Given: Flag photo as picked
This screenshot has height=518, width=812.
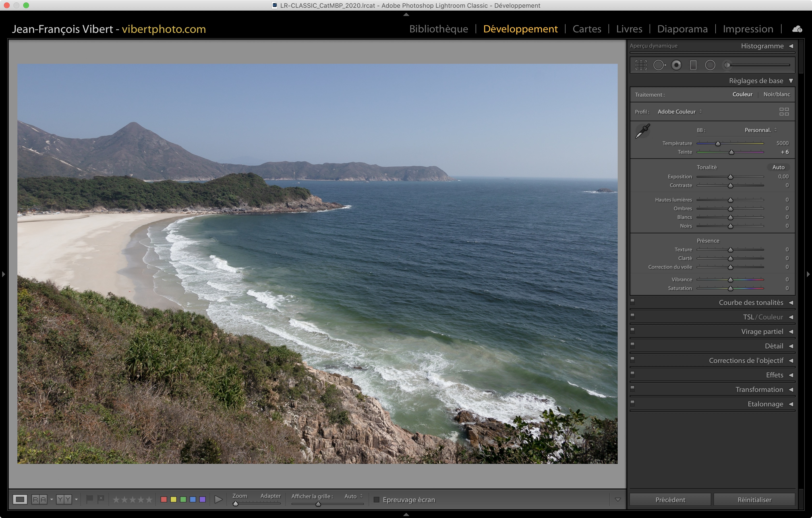Looking at the screenshot, I should tap(89, 499).
